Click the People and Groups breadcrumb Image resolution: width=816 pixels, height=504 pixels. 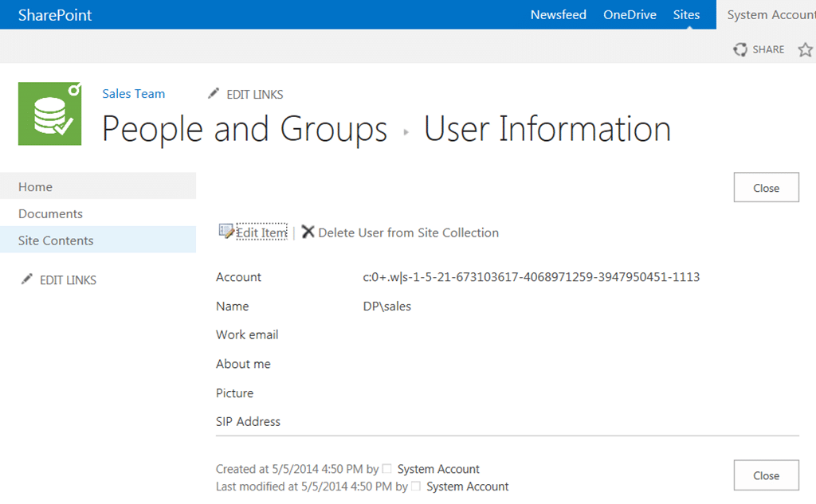tap(245, 129)
